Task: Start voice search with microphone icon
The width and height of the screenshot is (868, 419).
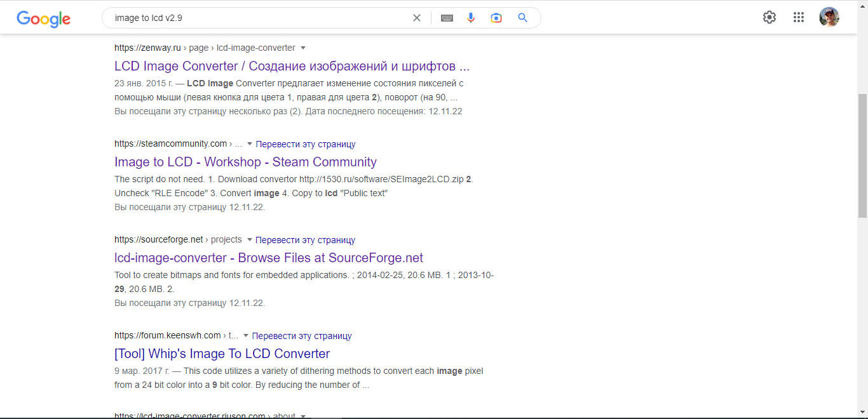Action: (x=471, y=18)
